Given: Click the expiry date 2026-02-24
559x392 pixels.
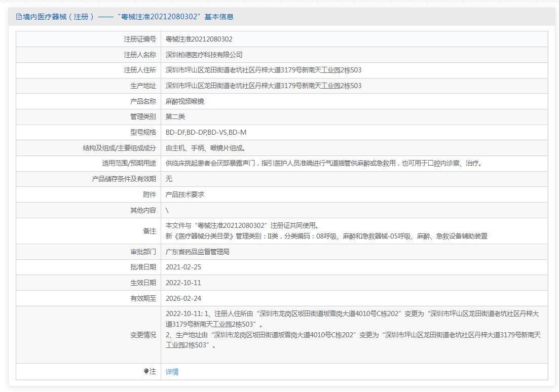Looking at the screenshot, I should tap(183, 298).
